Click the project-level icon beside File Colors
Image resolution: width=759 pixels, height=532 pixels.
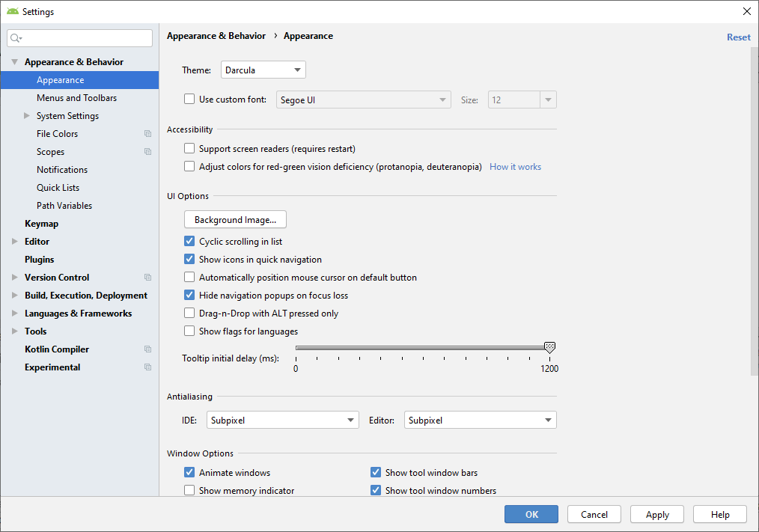(x=147, y=134)
